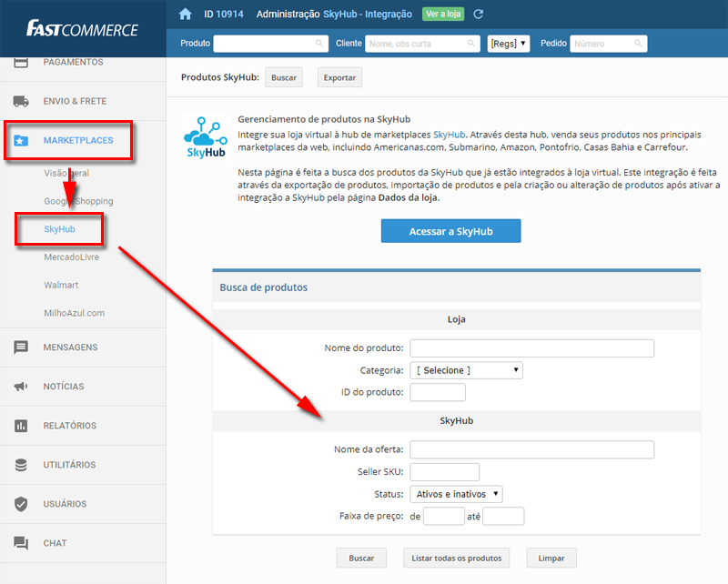Click Buscar button below the search form
The height and width of the screenshot is (584, 728).
coord(361,558)
